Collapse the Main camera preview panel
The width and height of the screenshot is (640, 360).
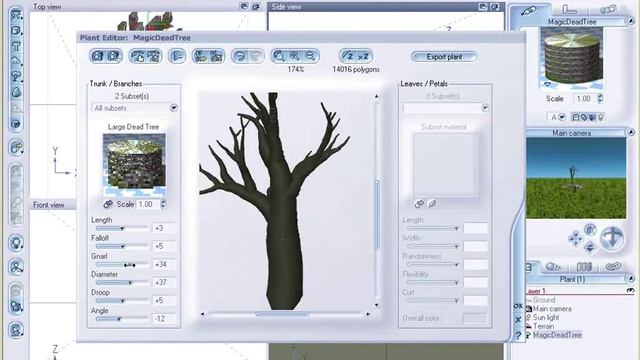click(631, 133)
